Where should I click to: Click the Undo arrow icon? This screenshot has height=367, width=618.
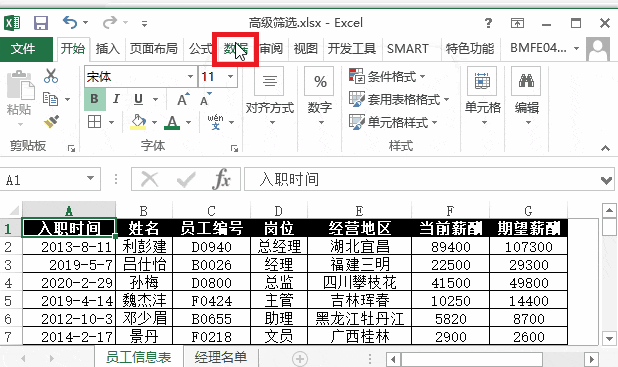pos(70,22)
